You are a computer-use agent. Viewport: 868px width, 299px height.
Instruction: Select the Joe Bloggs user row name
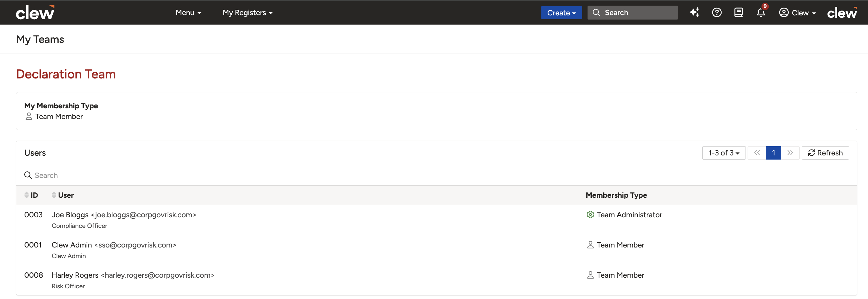pyautogui.click(x=70, y=215)
